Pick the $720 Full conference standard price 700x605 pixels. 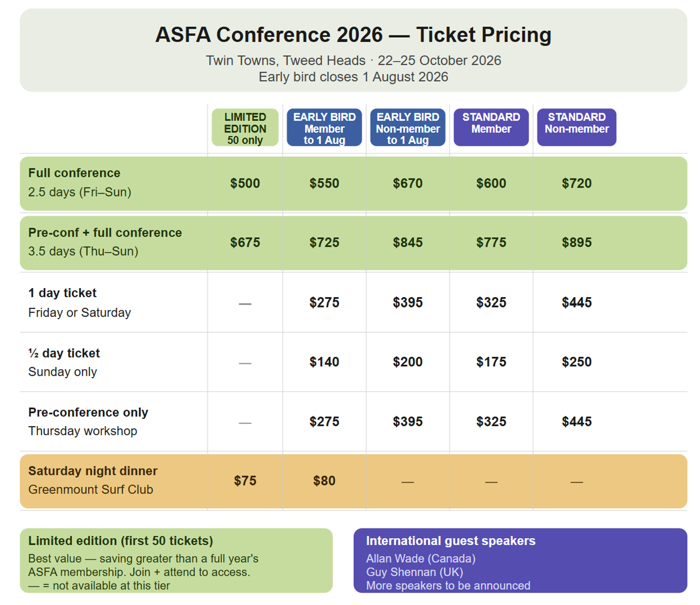click(x=576, y=183)
